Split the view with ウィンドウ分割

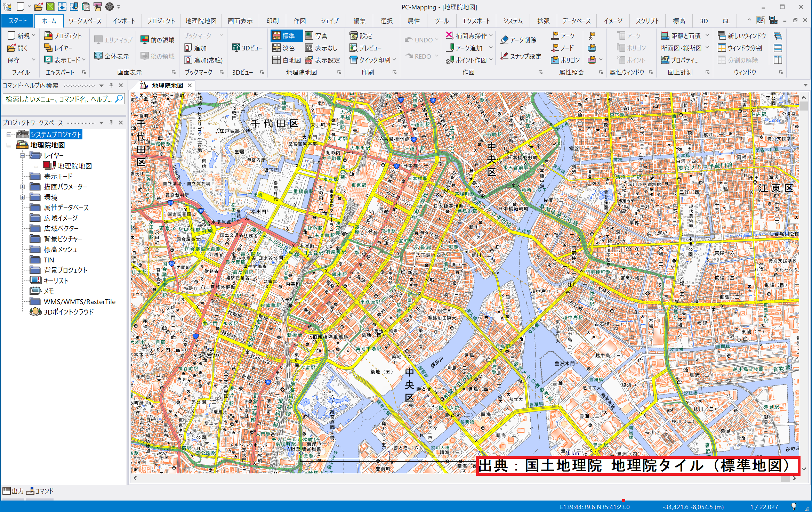(740, 48)
